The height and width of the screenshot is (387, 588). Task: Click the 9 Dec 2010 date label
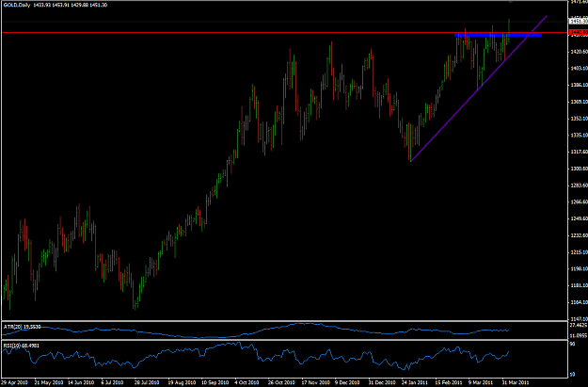[x=347, y=383]
